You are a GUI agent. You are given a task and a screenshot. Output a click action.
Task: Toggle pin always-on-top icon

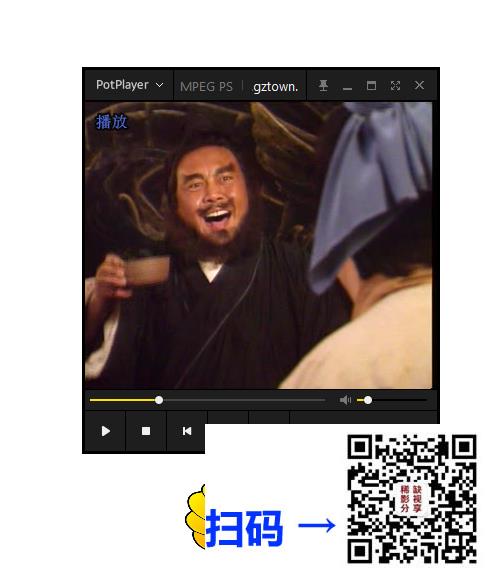pos(323,86)
